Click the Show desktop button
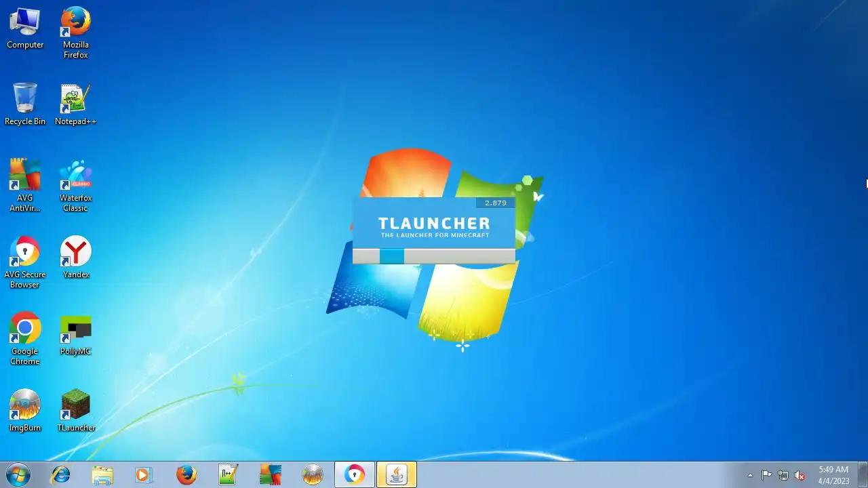This screenshot has height=488, width=868. pyautogui.click(x=863, y=475)
